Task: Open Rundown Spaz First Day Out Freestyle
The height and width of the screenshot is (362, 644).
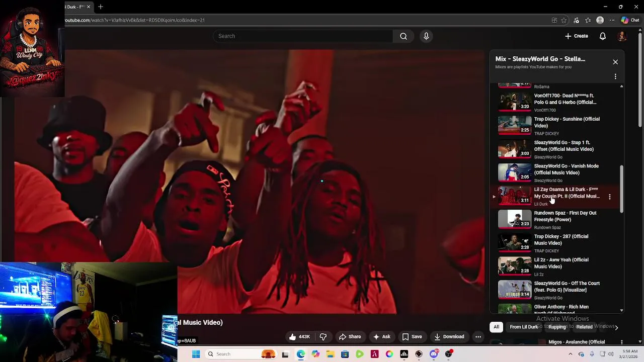Action: click(x=565, y=216)
